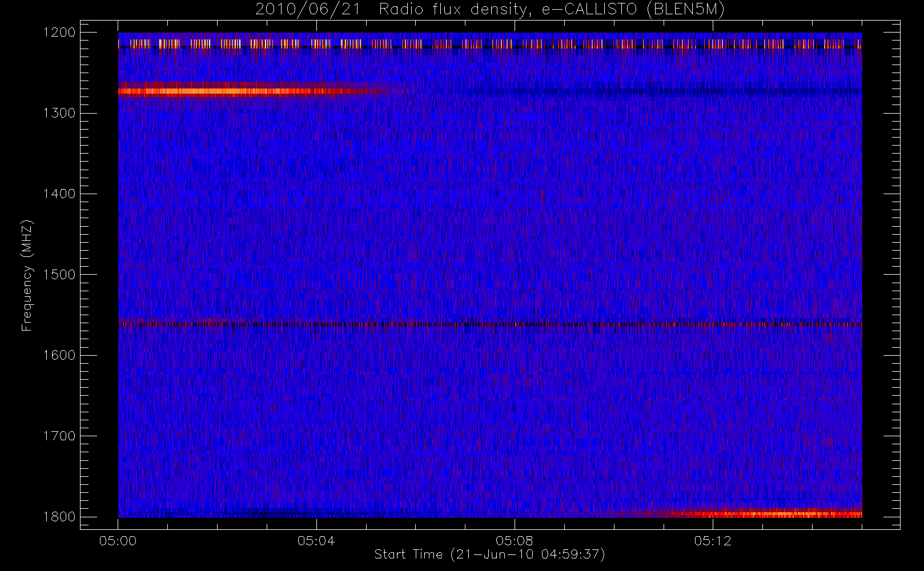Select the 1700 frequency tick label
Image resolution: width=924 pixels, height=571 pixels.
[x=60, y=436]
